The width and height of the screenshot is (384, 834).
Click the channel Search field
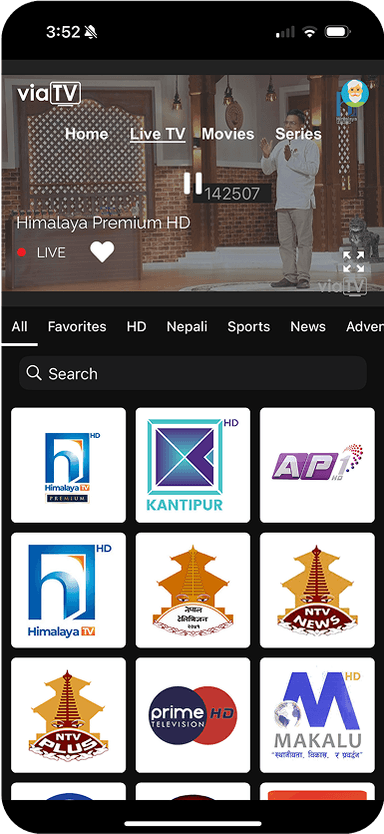[193, 373]
